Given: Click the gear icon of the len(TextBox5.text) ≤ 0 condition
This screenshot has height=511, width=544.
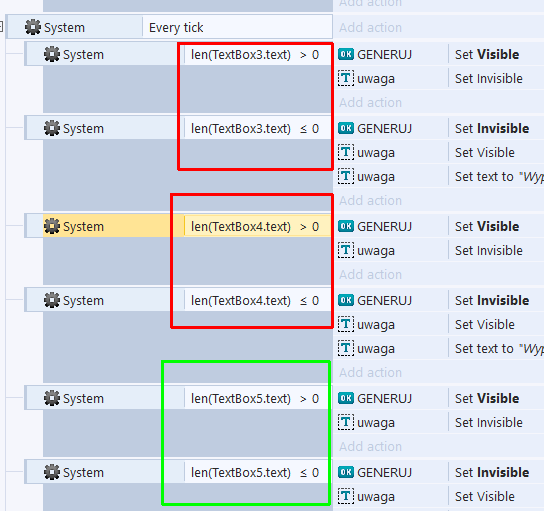Looking at the screenshot, I should 52,472.
